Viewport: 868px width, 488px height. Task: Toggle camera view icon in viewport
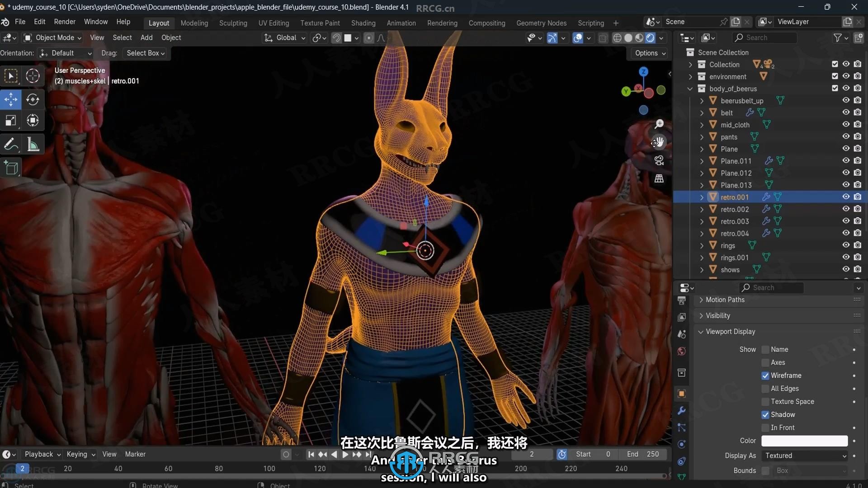coord(659,160)
